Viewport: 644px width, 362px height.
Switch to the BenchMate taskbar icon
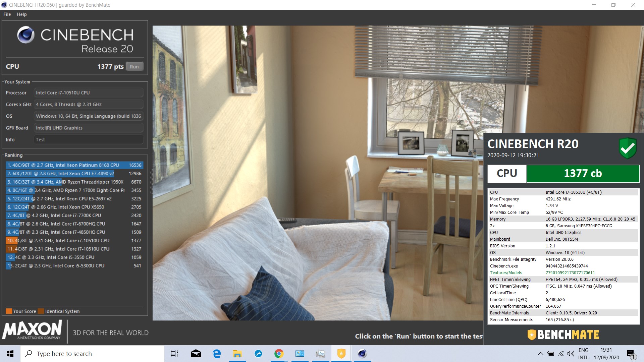coord(341,354)
